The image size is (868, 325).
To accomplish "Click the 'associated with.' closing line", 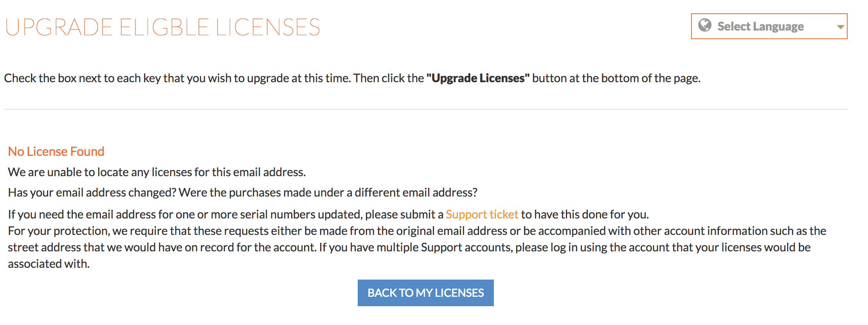I will [49, 264].
